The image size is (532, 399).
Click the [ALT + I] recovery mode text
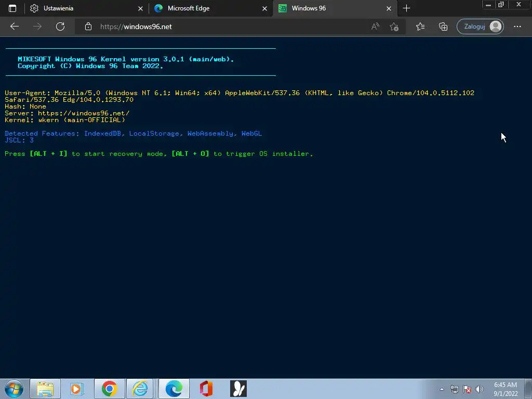click(x=48, y=154)
